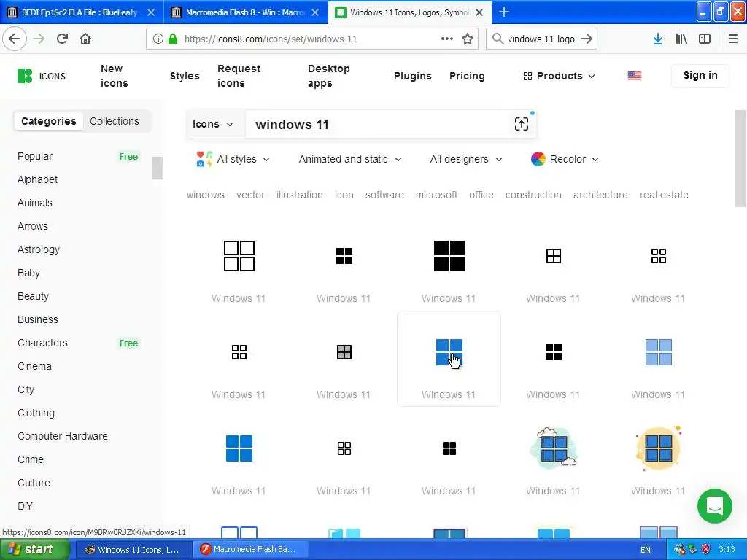
Task: Open the Computer Hardware category
Action: 63,436
